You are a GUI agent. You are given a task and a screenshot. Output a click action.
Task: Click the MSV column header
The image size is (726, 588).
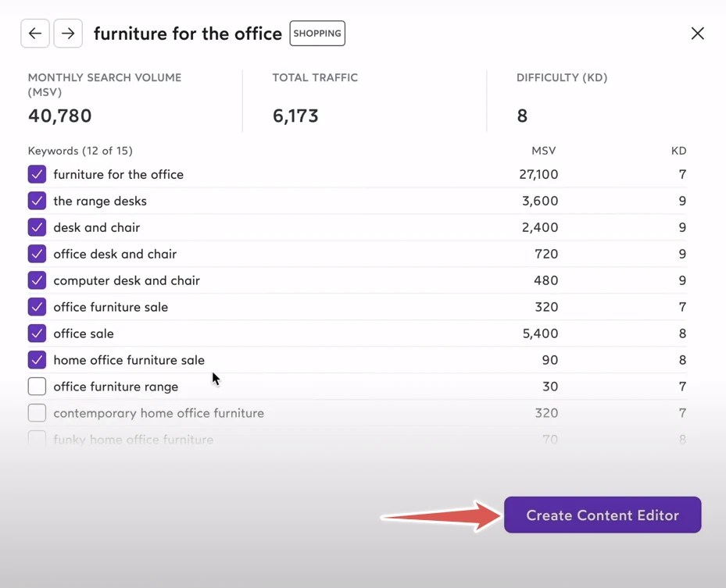coord(544,151)
